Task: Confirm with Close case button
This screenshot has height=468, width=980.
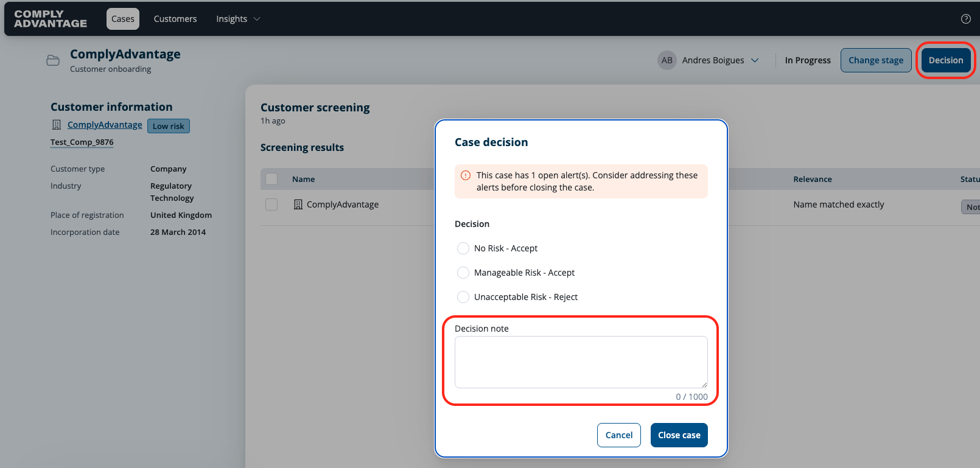Action: [679, 435]
